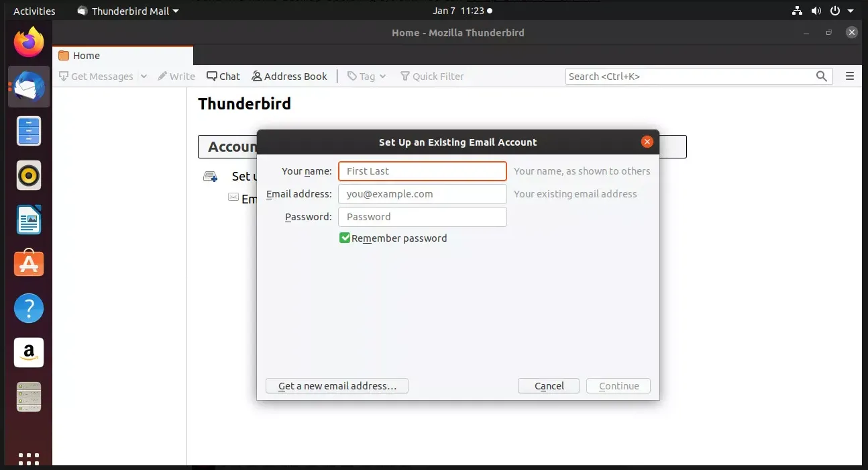Open Firefox from the dock

(x=29, y=42)
